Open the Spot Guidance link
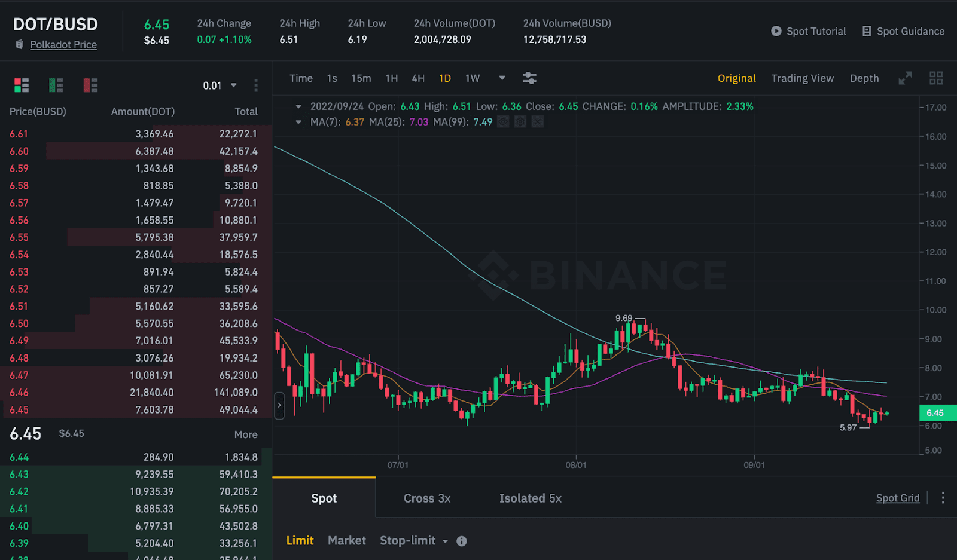Screen dimensions: 957x560 coord(910,31)
